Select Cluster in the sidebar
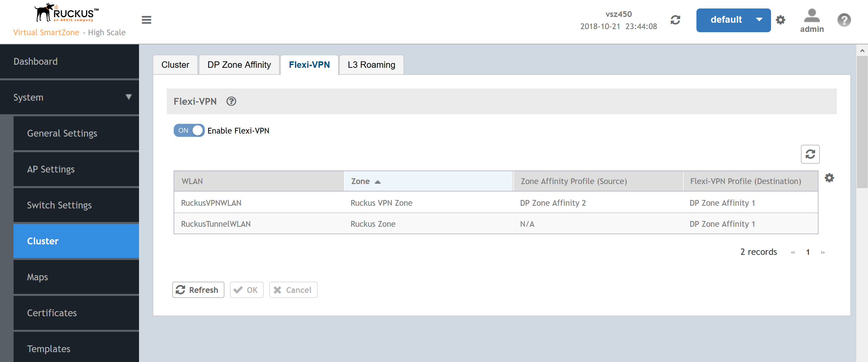 [x=76, y=241]
